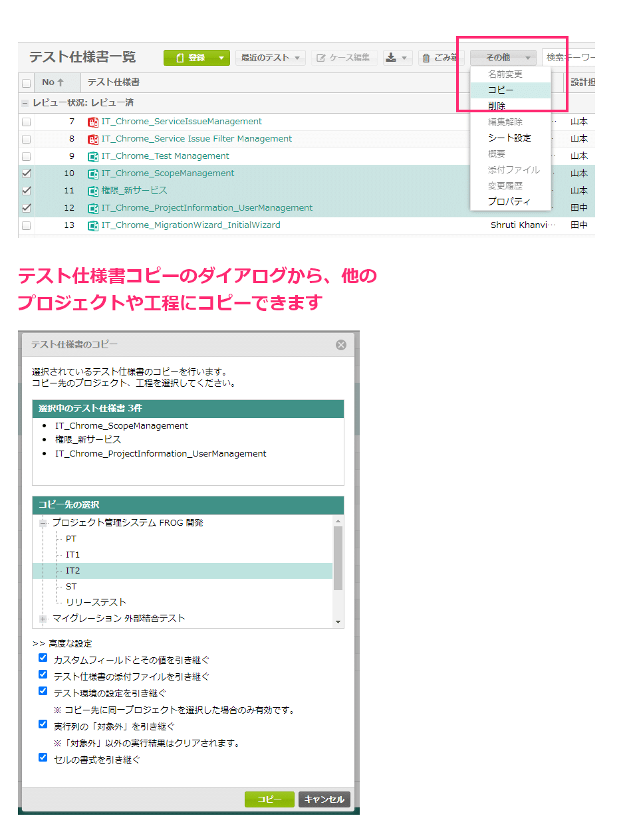This screenshot has height=840, width=637.
Task: Click the download icon in toolbar
Action: point(392,58)
